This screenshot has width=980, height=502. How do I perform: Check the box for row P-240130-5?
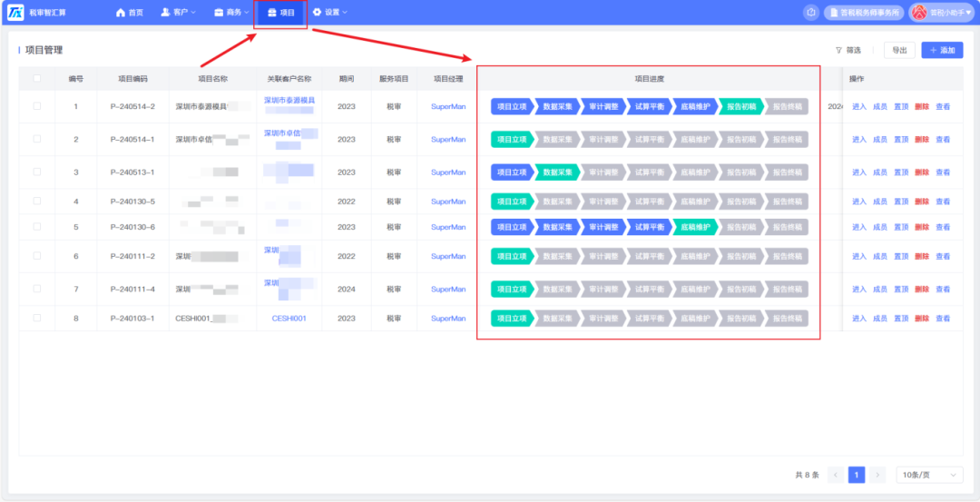click(x=37, y=202)
